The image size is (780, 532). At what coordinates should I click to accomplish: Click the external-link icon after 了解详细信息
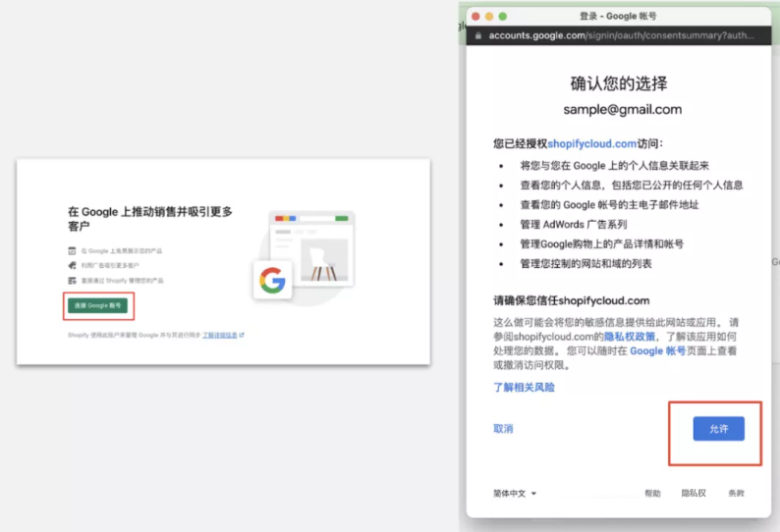click(242, 335)
